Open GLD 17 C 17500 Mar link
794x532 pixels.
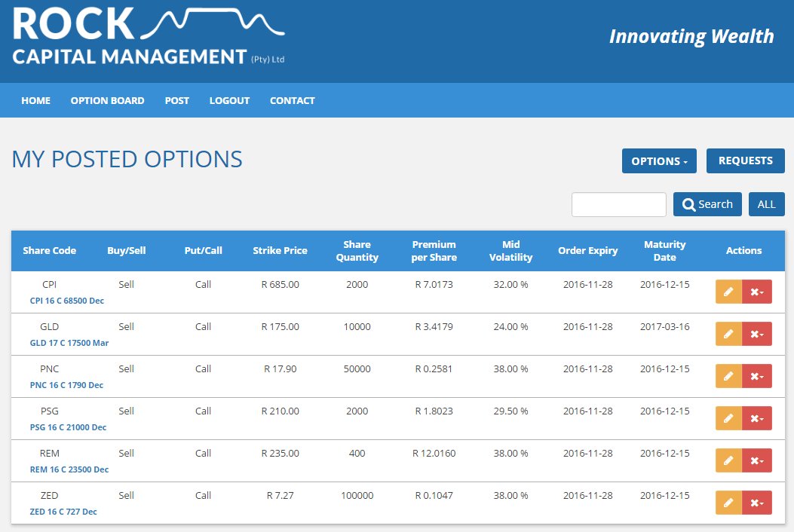(x=69, y=343)
